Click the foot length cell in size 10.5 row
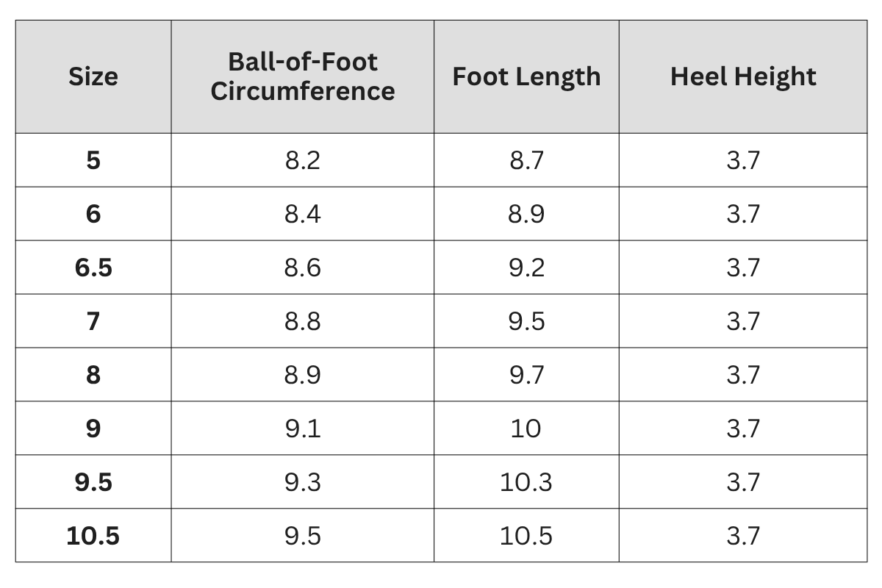The width and height of the screenshot is (882, 588). [526, 536]
